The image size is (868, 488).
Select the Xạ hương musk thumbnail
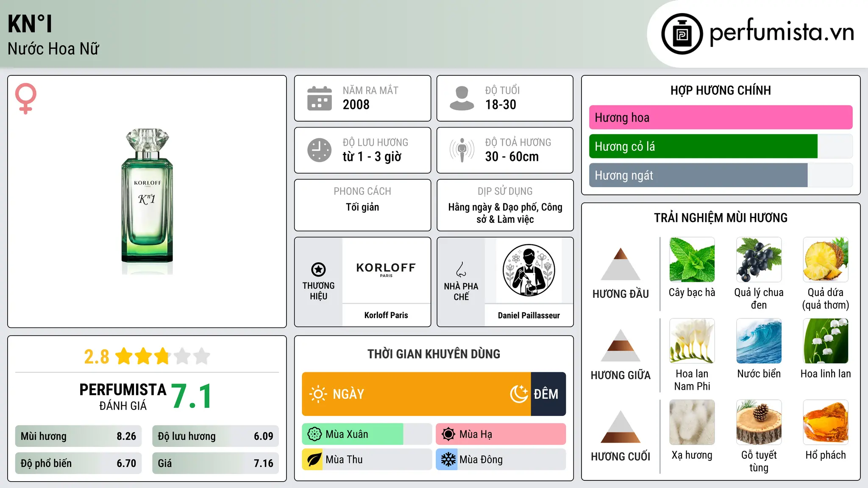pyautogui.click(x=692, y=422)
